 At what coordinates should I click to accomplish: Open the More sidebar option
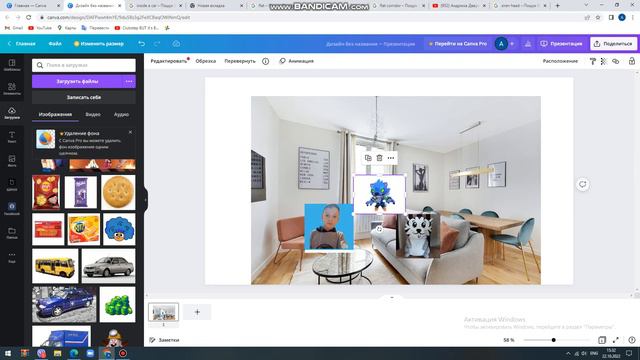[x=12, y=257]
